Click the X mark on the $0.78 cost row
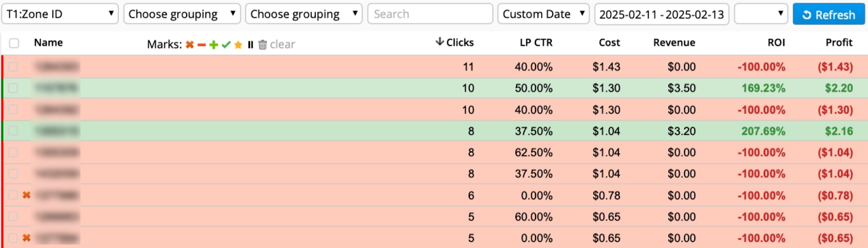Screen dimensions: 868x248 (x=27, y=195)
